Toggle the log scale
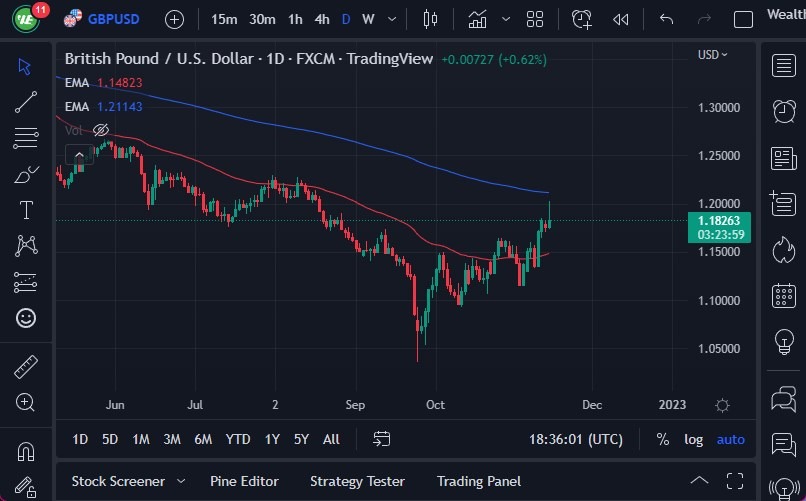 (x=693, y=439)
